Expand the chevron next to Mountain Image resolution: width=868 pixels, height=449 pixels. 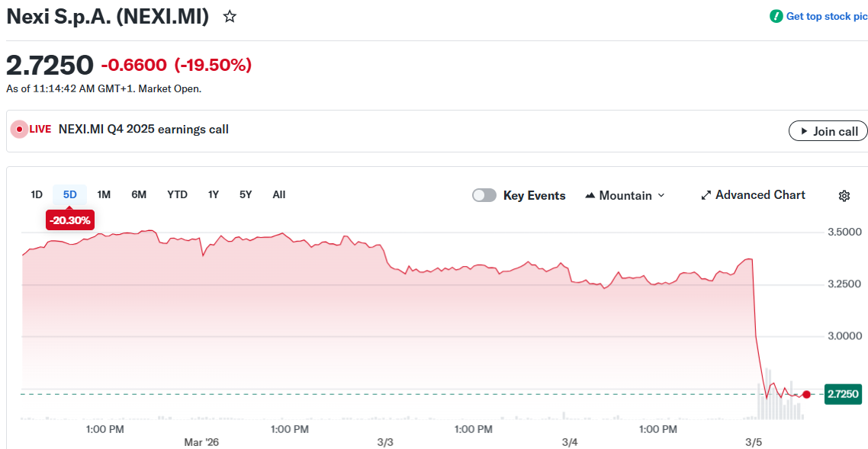pyautogui.click(x=661, y=195)
